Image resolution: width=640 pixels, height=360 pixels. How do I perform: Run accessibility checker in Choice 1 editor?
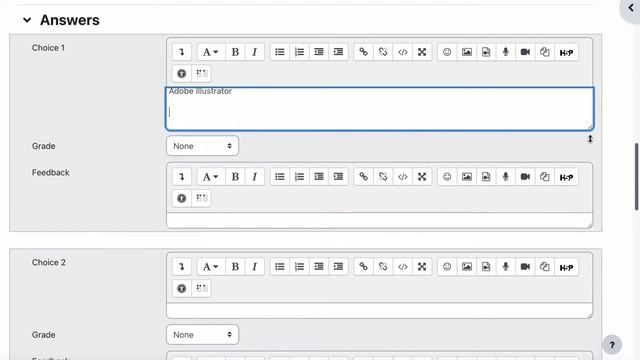coord(182,73)
